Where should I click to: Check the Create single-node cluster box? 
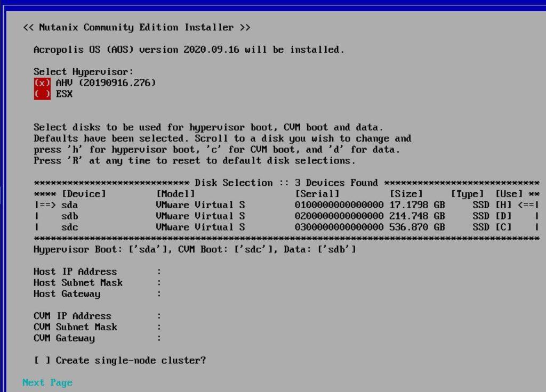click(x=42, y=361)
